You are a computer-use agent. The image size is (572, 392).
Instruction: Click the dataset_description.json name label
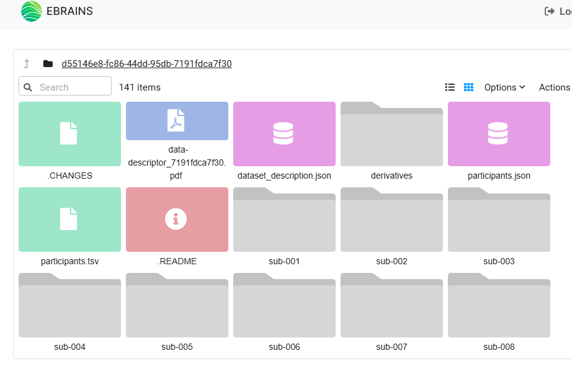(x=284, y=176)
